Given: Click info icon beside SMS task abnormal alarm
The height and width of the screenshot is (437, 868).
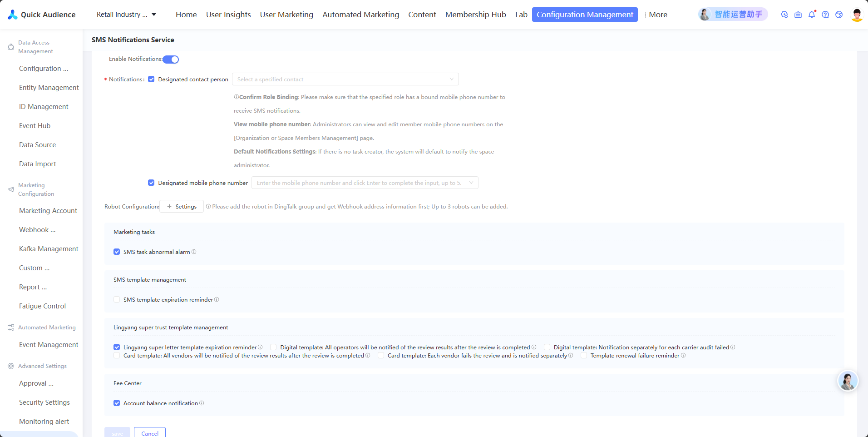Looking at the screenshot, I should (194, 252).
